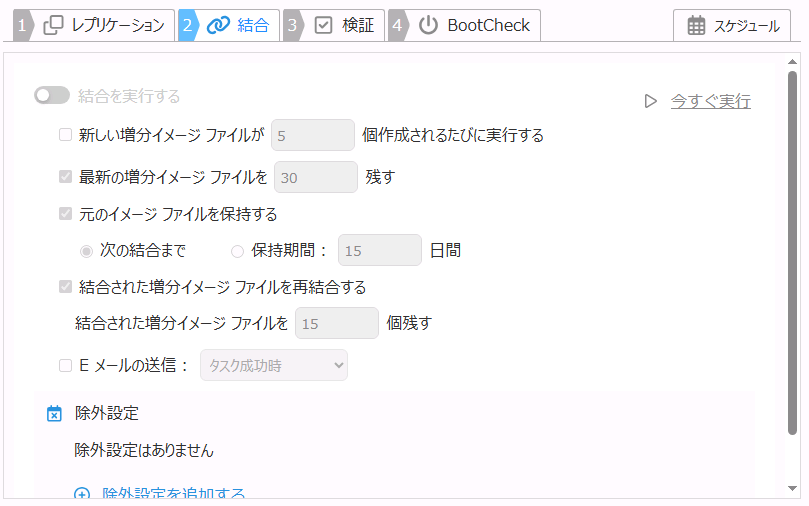
Task: Click the 今すぐ実行 link
Action: pos(710,101)
